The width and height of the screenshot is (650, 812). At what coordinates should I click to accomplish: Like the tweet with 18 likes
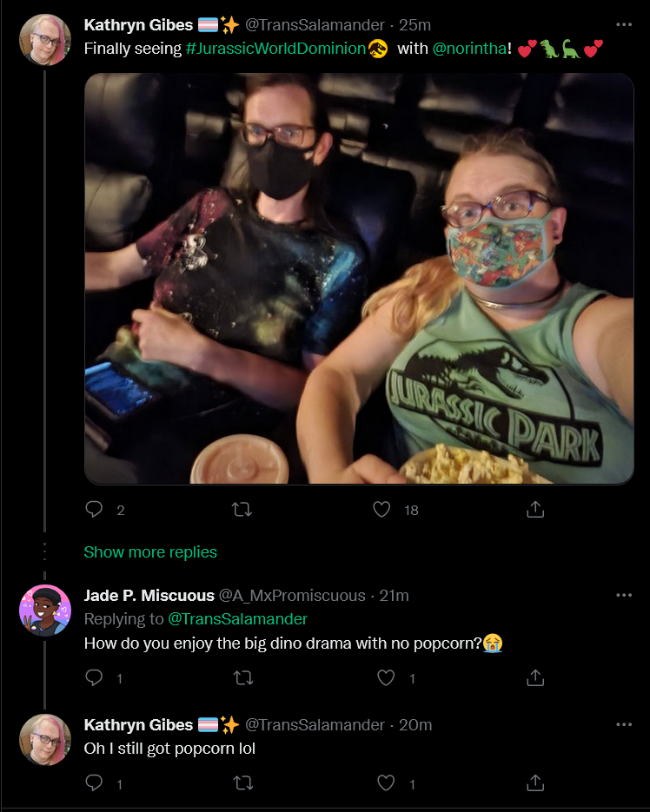tap(382, 510)
